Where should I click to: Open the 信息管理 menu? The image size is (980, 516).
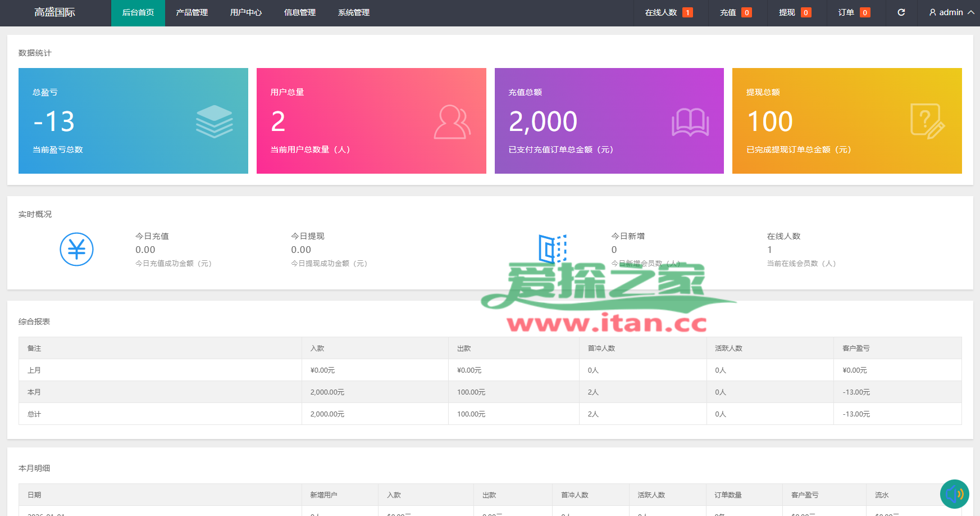299,12
